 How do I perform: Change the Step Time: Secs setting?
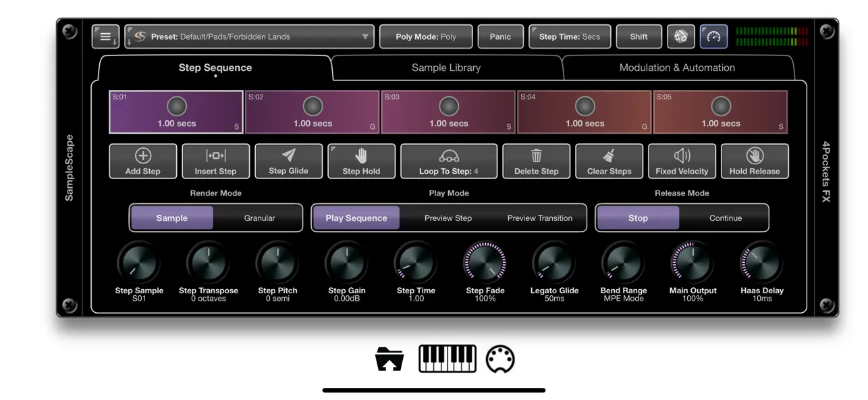570,36
